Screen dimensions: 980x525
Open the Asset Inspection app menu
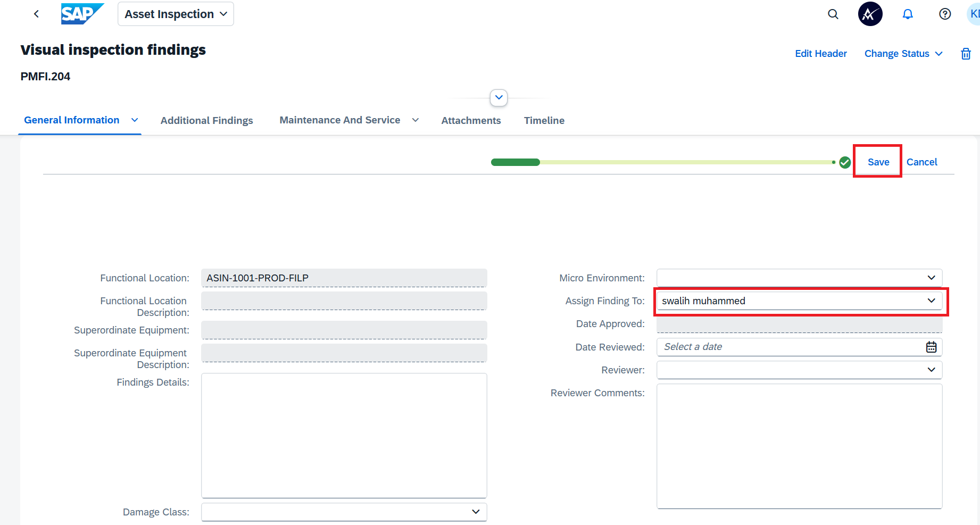[x=176, y=14]
